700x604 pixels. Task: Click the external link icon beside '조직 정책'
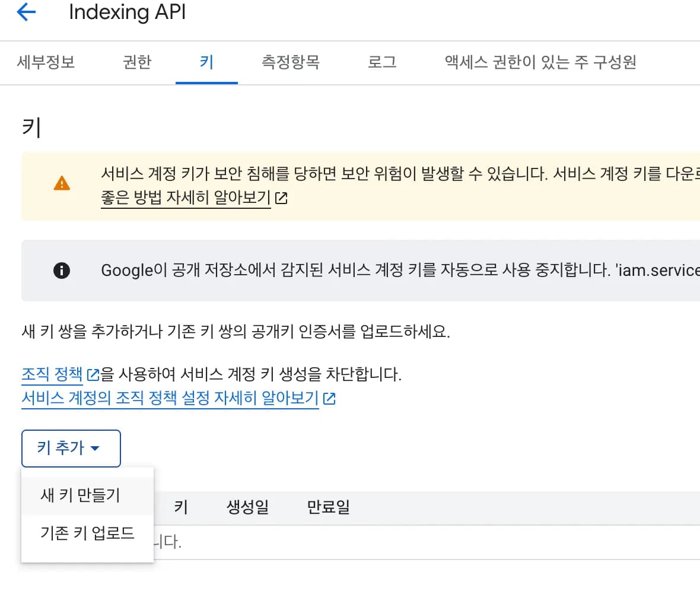point(93,374)
